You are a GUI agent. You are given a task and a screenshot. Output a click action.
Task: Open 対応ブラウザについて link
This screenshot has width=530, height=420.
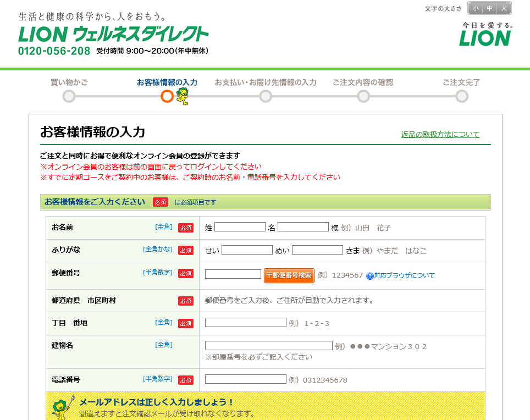point(404,275)
